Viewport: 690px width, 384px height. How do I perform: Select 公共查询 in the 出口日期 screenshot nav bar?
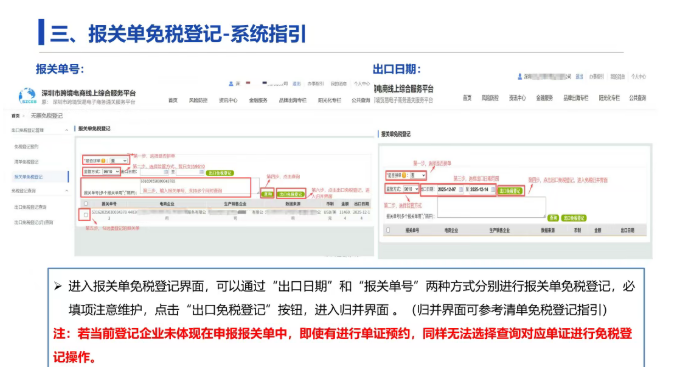click(x=638, y=98)
